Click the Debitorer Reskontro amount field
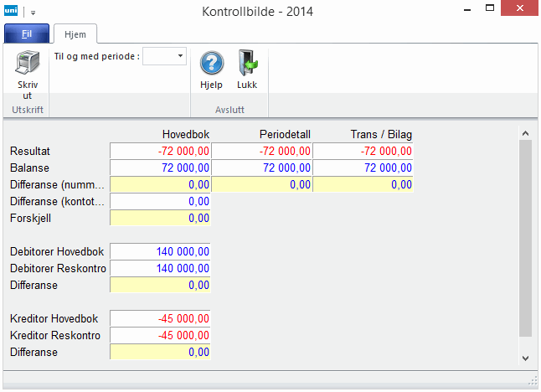This screenshot has height=392, width=541. 161,268
